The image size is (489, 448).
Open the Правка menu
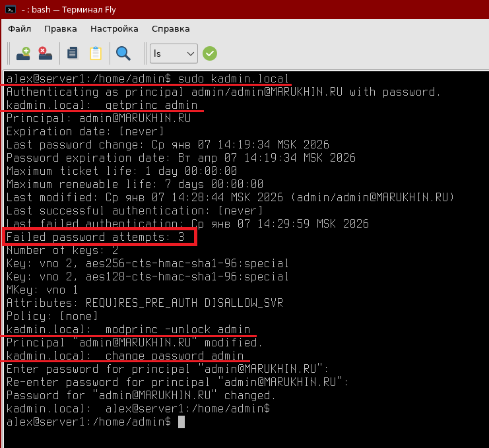point(60,29)
